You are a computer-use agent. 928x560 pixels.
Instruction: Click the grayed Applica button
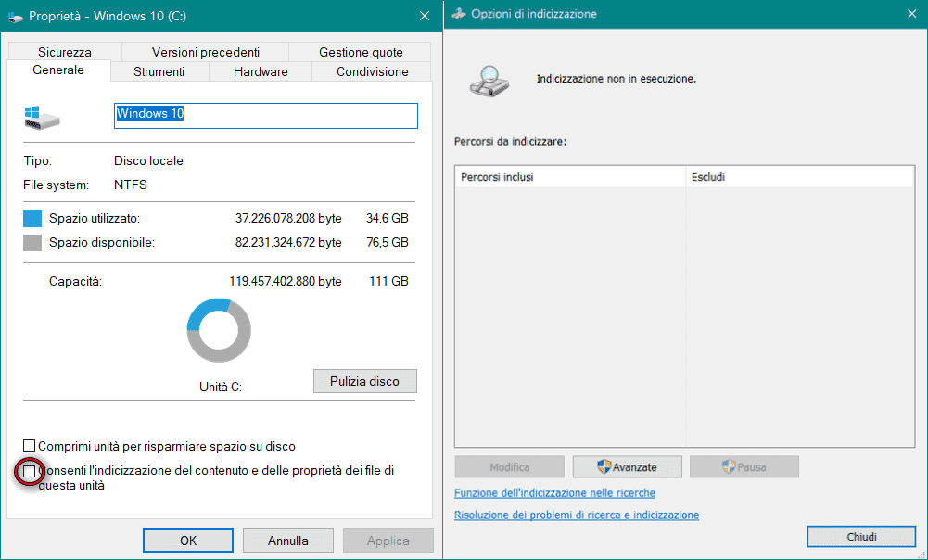(388, 541)
